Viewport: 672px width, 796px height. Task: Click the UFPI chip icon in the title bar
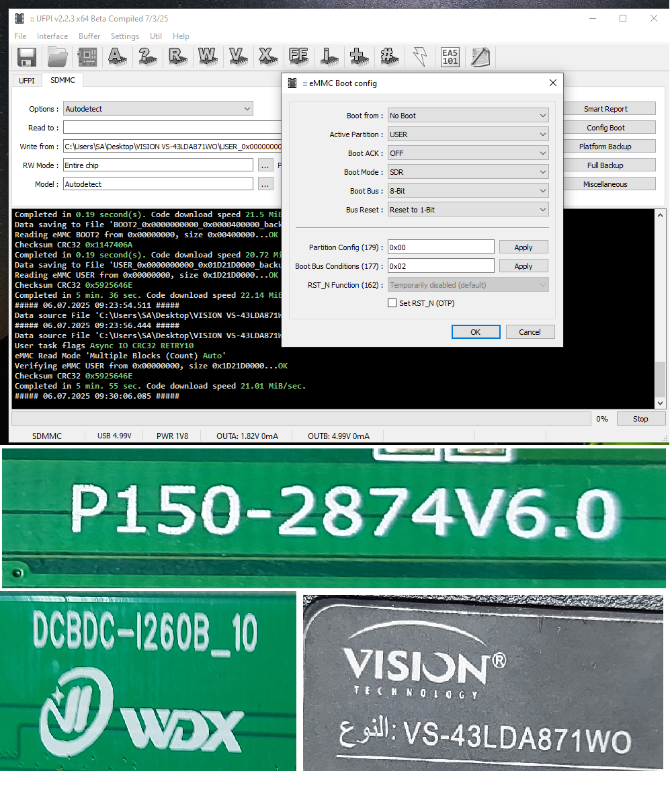pyautogui.click(x=19, y=19)
